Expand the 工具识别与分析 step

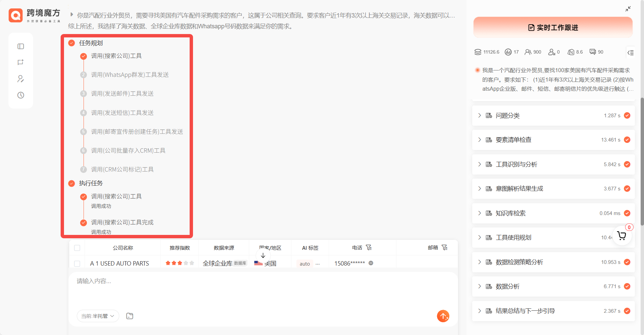(x=480, y=164)
